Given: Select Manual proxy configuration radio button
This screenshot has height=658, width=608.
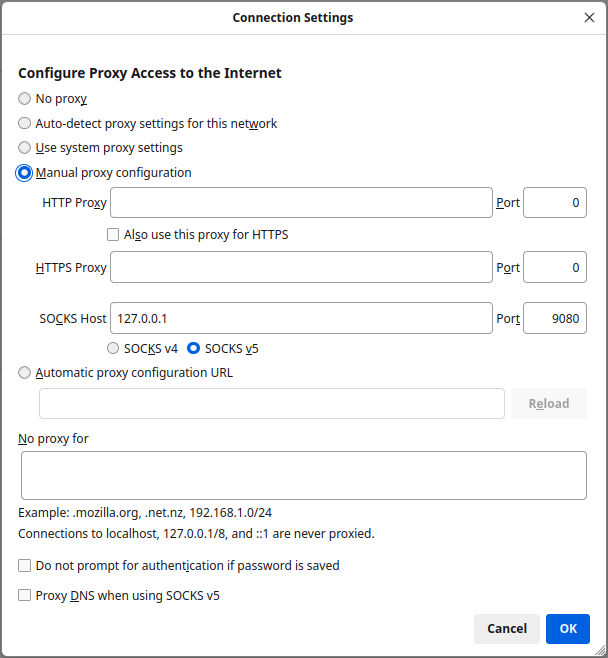Looking at the screenshot, I should 25,173.
